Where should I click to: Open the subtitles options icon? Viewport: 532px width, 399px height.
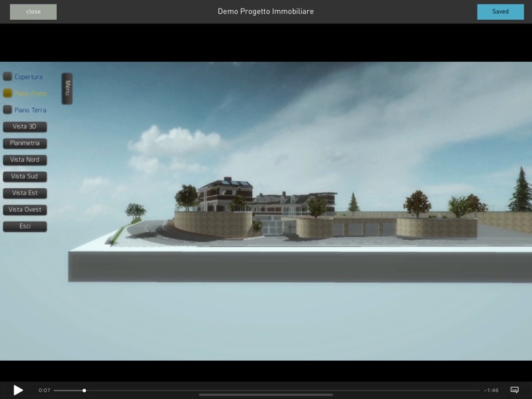(x=514, y=390)
